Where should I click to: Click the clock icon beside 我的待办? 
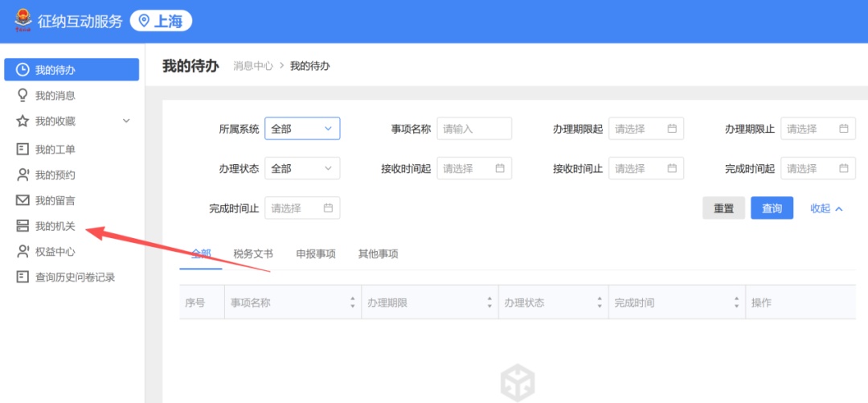click(x=23, y=70)
